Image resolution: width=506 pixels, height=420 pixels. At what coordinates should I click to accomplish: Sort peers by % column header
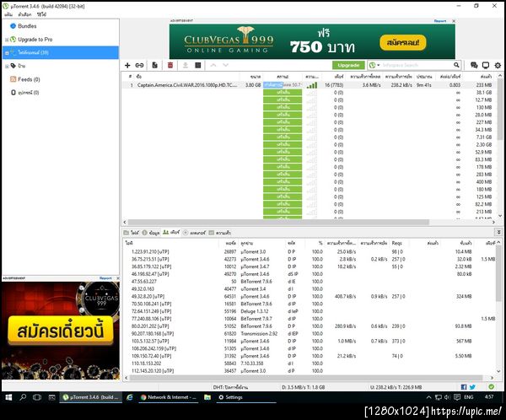(320, 243)
